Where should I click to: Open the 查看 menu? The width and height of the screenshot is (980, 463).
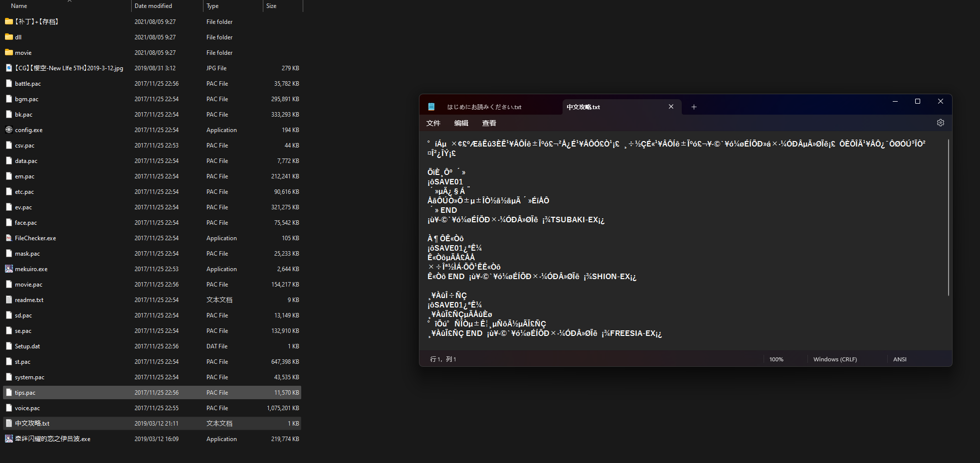489,123
